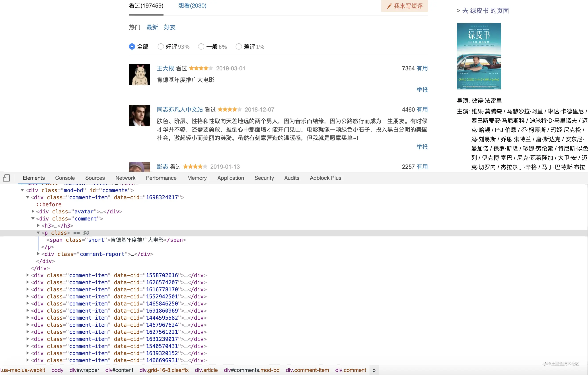Image resolution: width=588 pixels, height=375 pixels.
Task: Open user 王大根's profile link
Action: (x=165, y=68)
